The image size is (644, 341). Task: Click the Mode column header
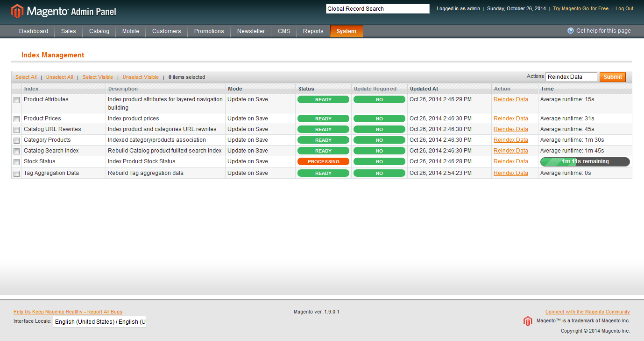[235, 89]
